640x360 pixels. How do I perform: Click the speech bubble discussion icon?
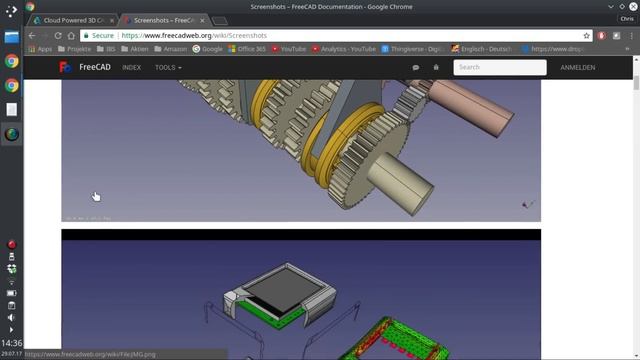pos(416,67)
